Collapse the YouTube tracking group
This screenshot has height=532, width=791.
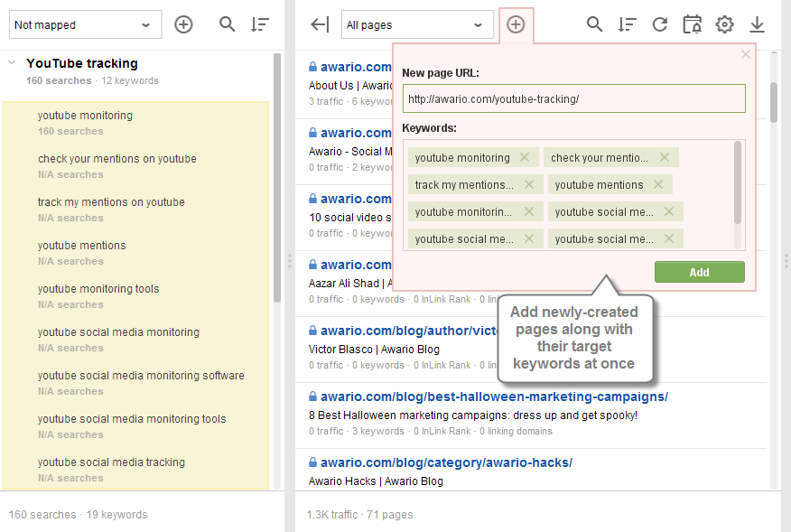coord(12,63)
